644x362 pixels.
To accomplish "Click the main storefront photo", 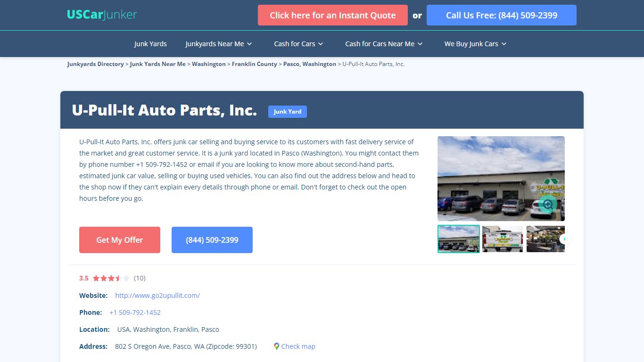I will (501, 179).
